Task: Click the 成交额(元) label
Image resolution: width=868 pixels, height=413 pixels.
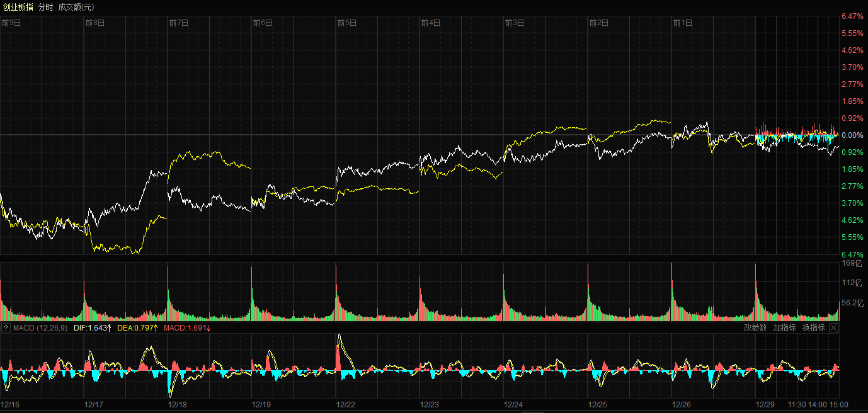Action: tap(76, 7)
